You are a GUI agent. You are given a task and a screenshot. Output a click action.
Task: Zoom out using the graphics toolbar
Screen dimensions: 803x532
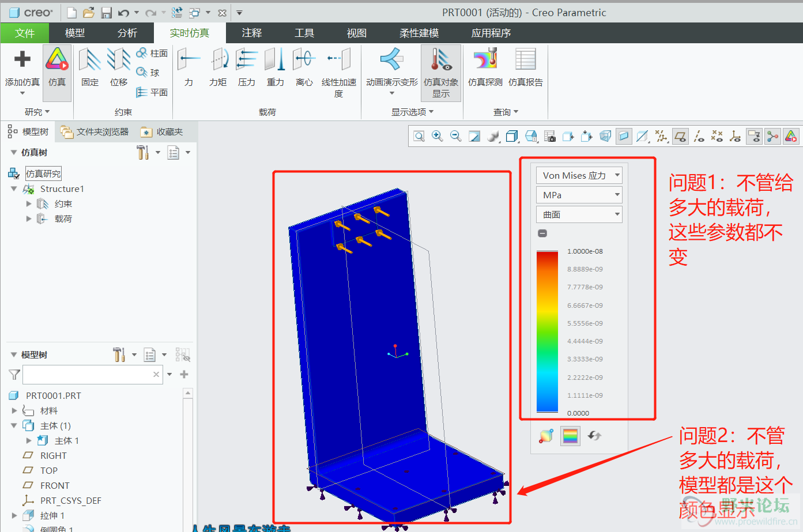(456, 137)
